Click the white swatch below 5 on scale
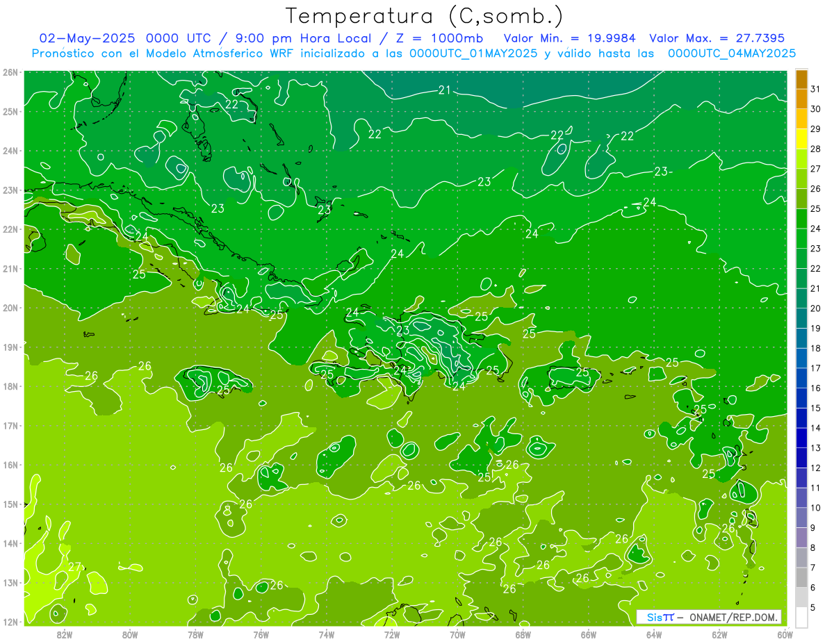834x644 pixels. coord(801,618)
